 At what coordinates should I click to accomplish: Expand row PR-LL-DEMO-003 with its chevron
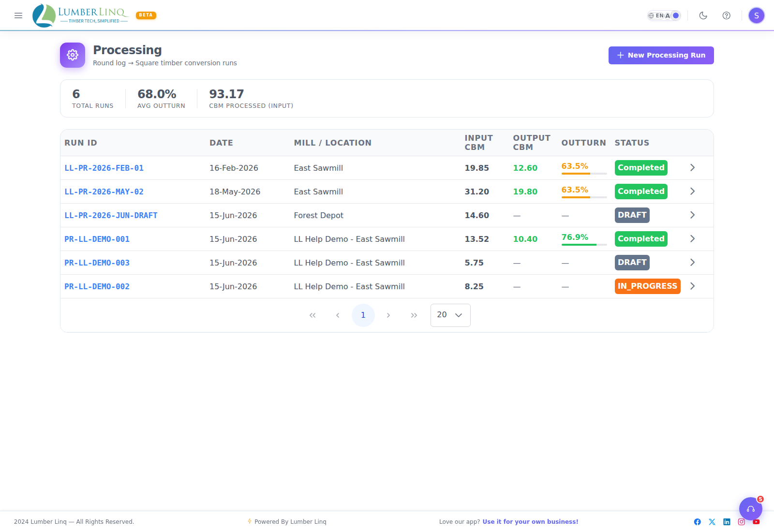pyautogui.click(x=693, y=263)
